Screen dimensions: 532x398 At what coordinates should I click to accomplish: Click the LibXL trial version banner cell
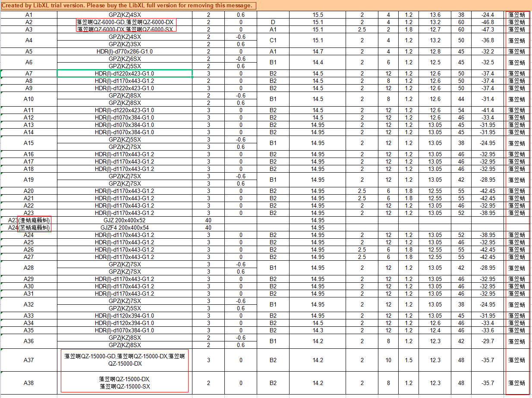(x=128, y=6)
